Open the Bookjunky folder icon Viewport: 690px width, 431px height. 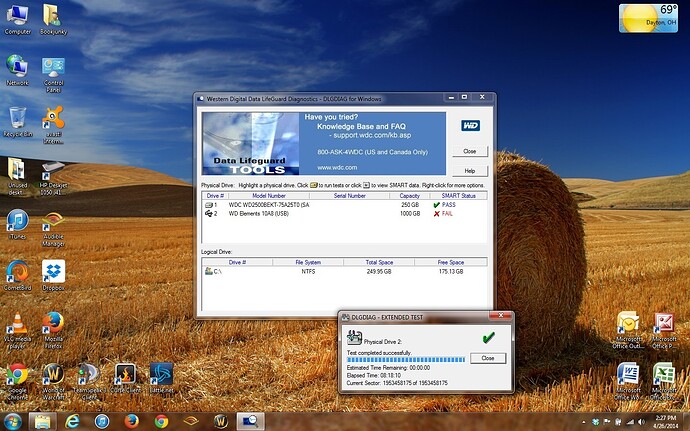point(53,20)
